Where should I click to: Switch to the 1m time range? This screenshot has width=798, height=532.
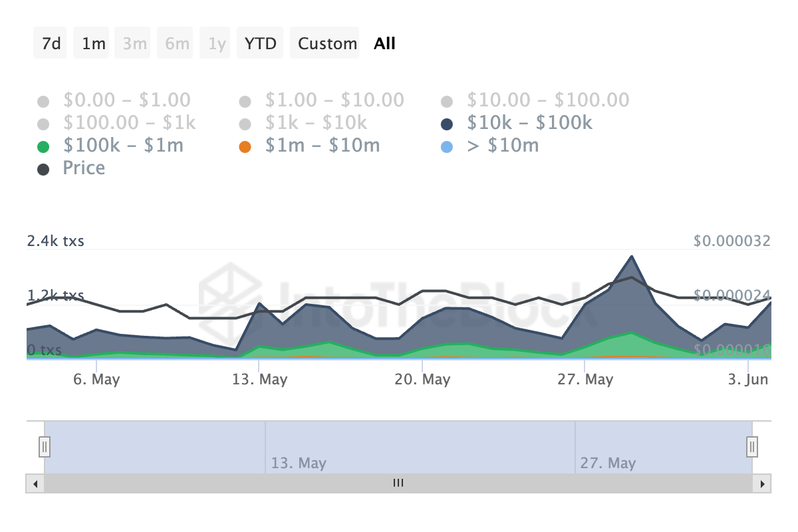[x=93, y=43]
